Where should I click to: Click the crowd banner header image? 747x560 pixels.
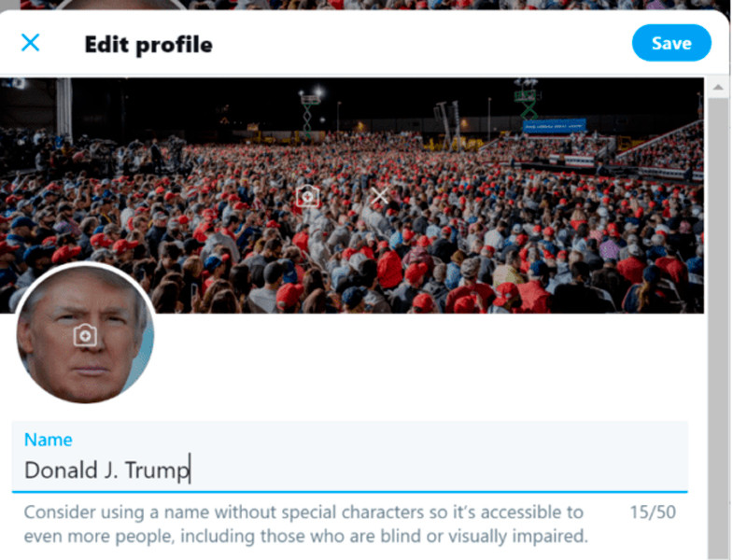tap(514, 233)
